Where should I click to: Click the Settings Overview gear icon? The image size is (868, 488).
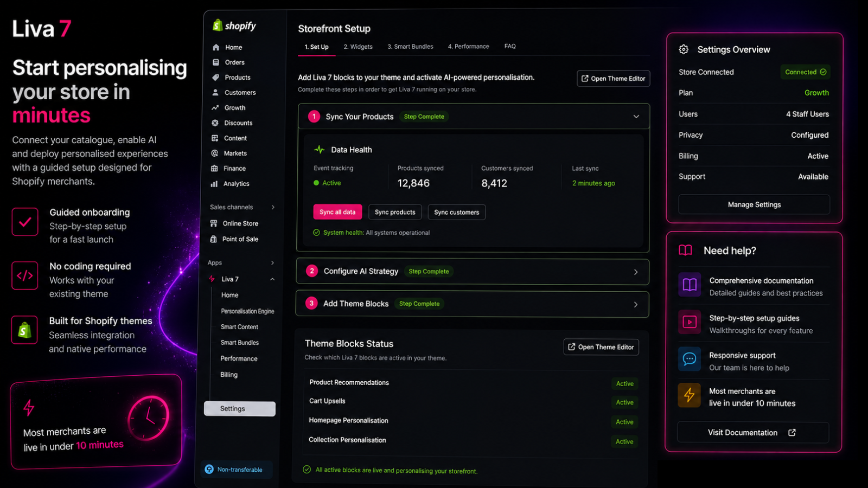[x=684, y=49]
